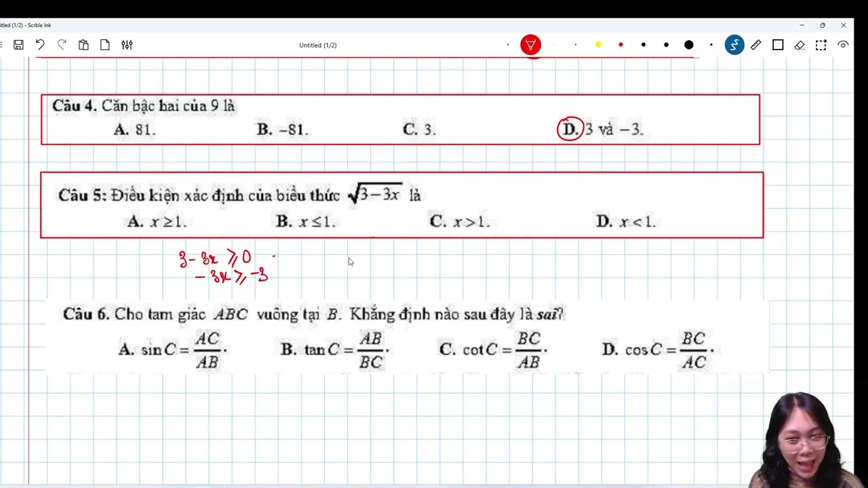Select the red pen dot
Viewport: 868px width, 488px height.
pos(620,45)
